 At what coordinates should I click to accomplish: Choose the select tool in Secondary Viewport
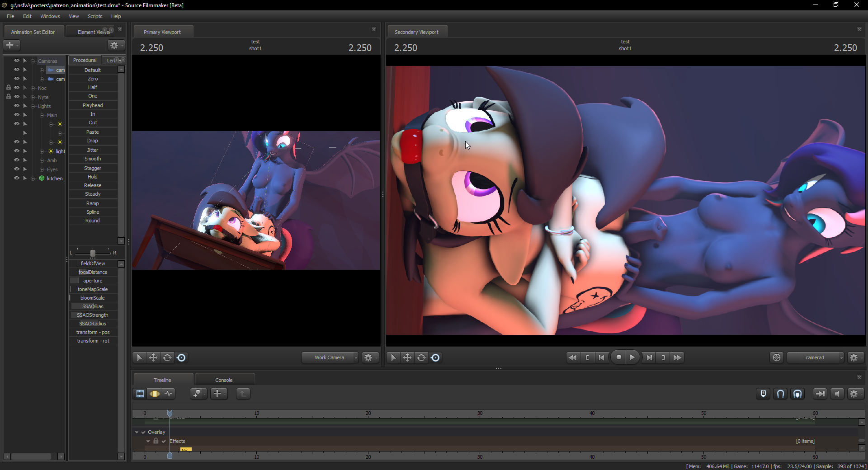[393, 357]
